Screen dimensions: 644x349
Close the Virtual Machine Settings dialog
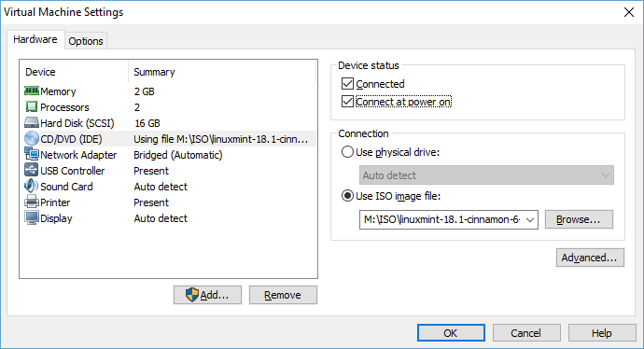tap(628, 12)
